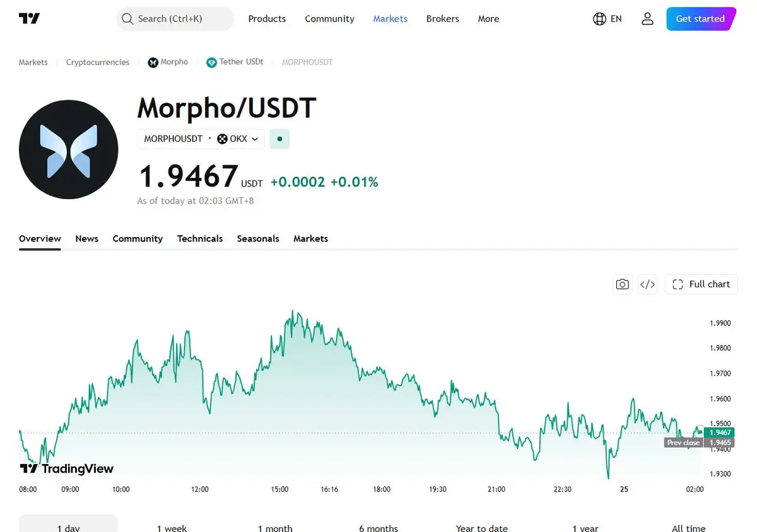Take a chart snapshot with camera icon

[x=623, y=284]
